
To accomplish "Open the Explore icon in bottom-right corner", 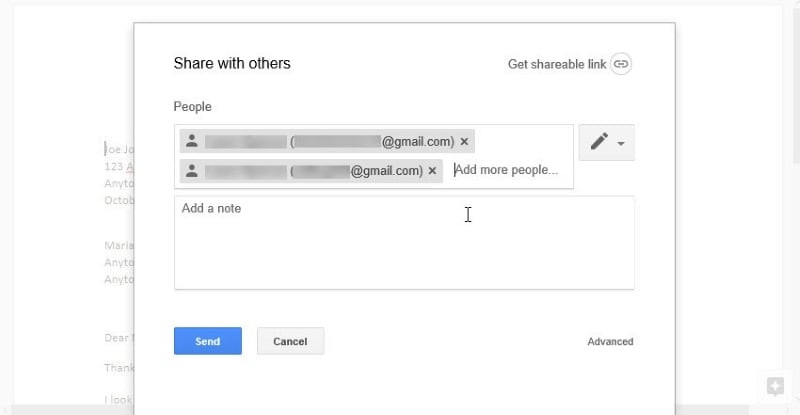I will (774, 386).
